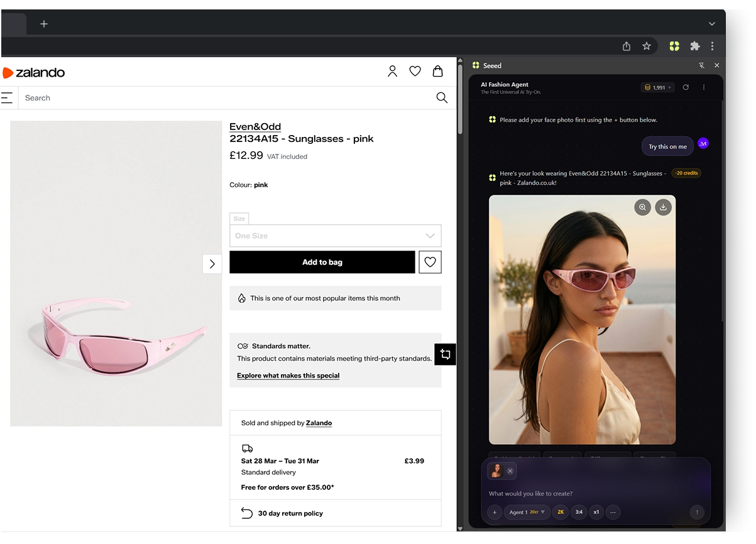
Task: Send the prompt with the arrow button
Action: (697, 512)
